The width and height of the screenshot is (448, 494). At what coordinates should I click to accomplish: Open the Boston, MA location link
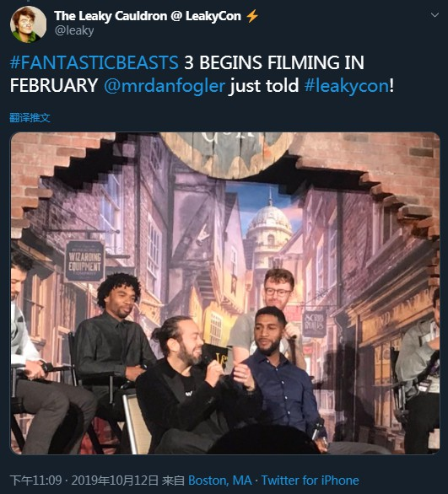pos(220,481)
